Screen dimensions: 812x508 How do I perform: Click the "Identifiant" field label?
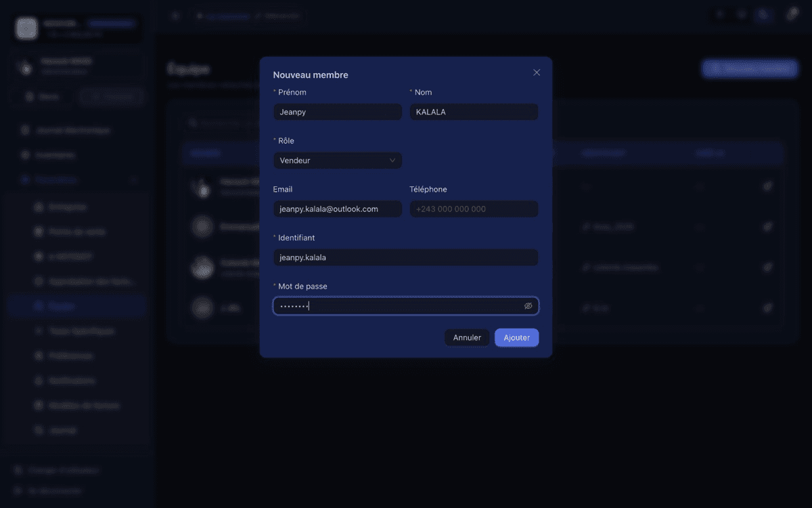[296, 238]
